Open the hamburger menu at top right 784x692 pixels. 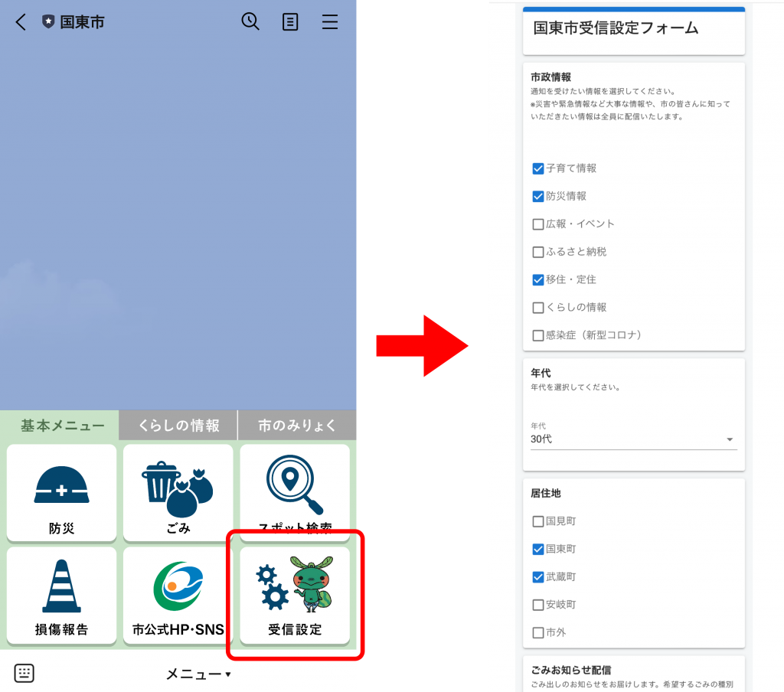click(x=330, y=22)
